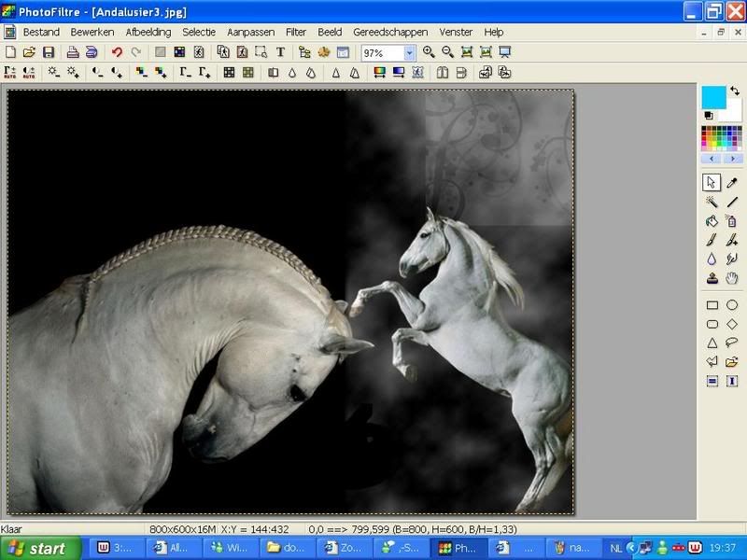Screen dimensions: 747x560
Task: Select the Smudge finger tool
Action: coord(732,259)
